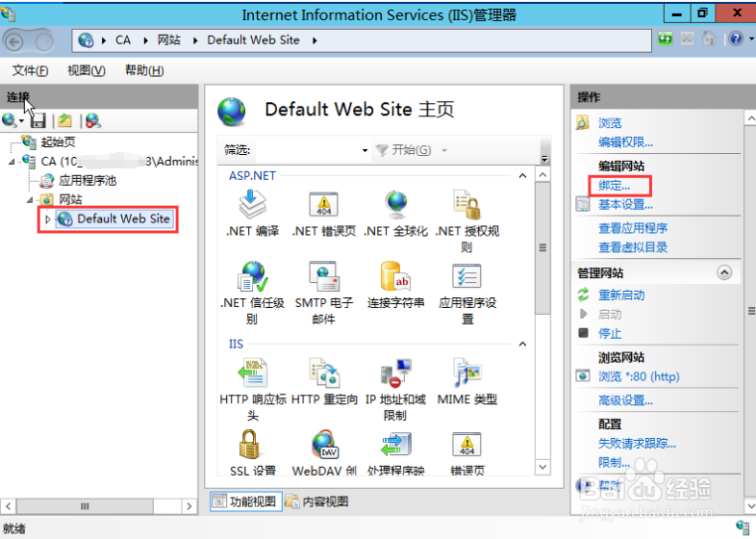The image size is (756, 539).
Task: Switch to the 功能视图 tab
Action: 246,501
